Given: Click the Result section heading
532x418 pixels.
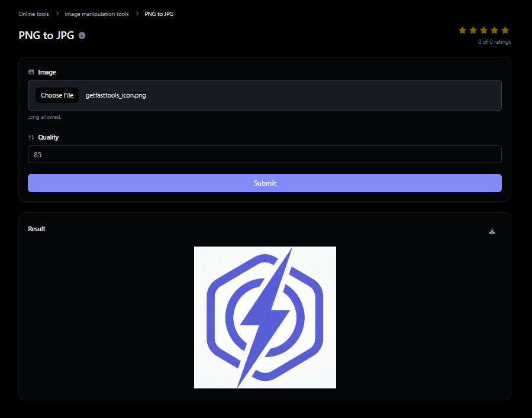Looking at the screenshot, I should pos(36,229).
